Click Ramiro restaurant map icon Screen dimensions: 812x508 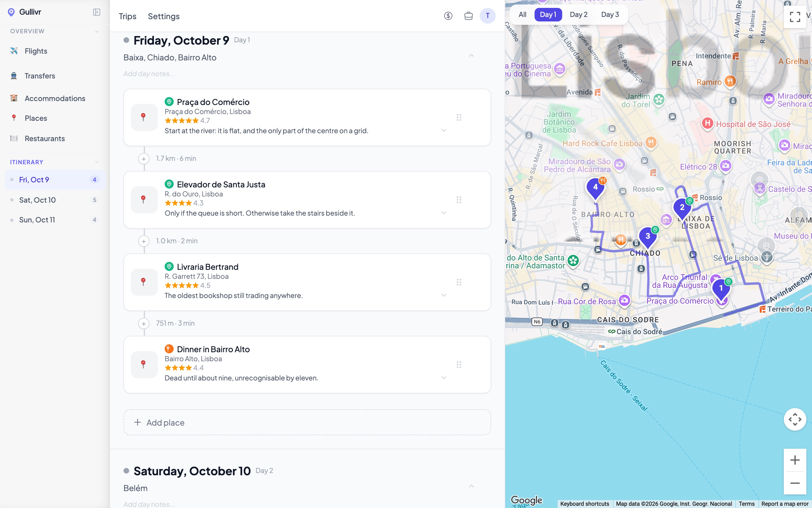pyautogui.click(x=730, y=81)
